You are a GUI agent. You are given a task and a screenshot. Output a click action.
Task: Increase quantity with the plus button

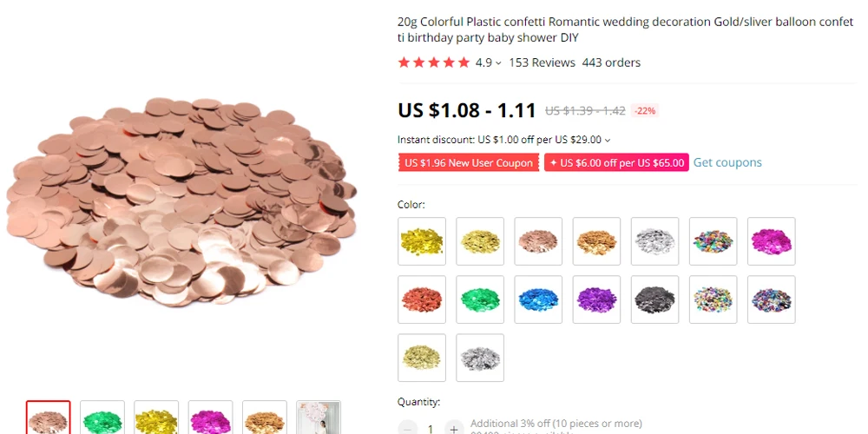(453, 429)
